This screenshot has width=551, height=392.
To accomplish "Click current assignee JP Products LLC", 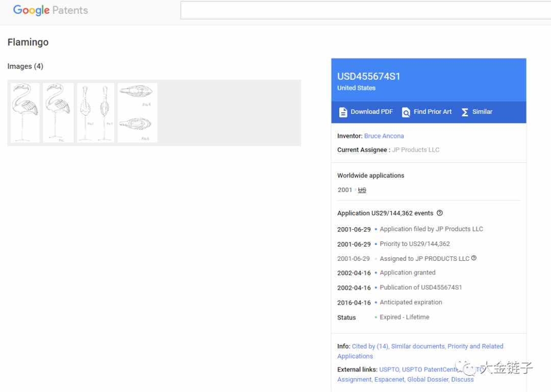I will coord(415,150).
